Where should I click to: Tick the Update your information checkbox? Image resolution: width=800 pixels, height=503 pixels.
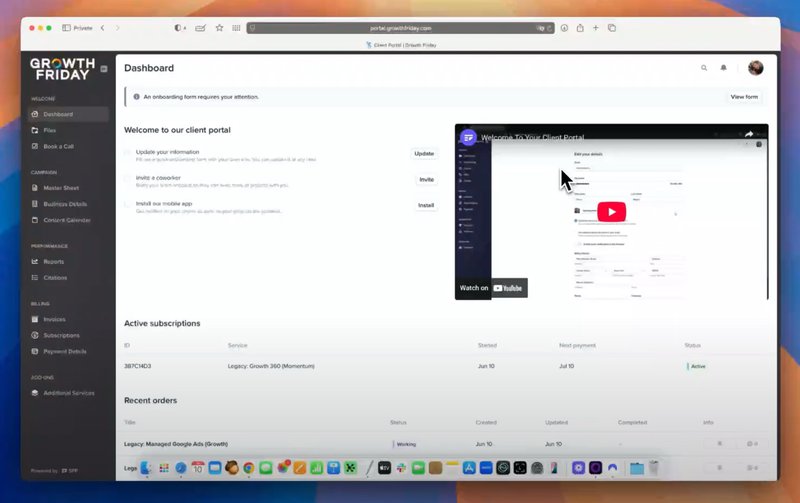[x=128, y=152]
